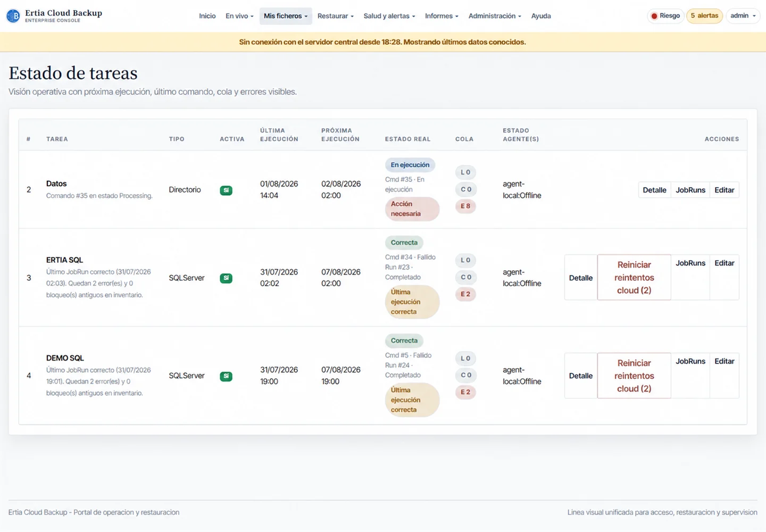Open Detalle for the DEMO SQL task

click(x=581, y=376)
